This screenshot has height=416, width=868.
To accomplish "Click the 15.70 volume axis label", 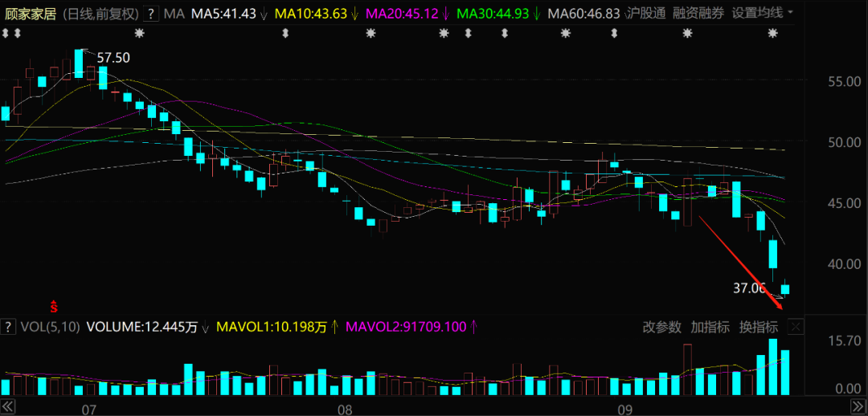I will click(x=845, y=341).
